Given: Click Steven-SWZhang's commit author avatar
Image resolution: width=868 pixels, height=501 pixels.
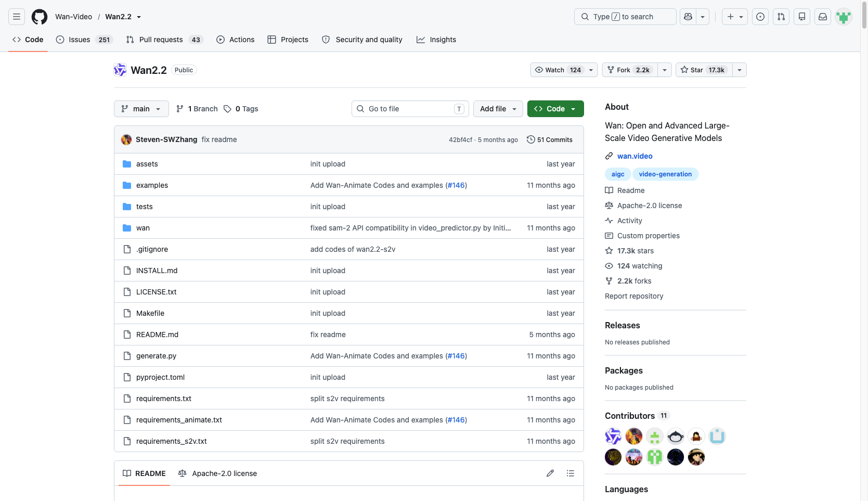Looking at the screenshot, I should click(126, 139).
